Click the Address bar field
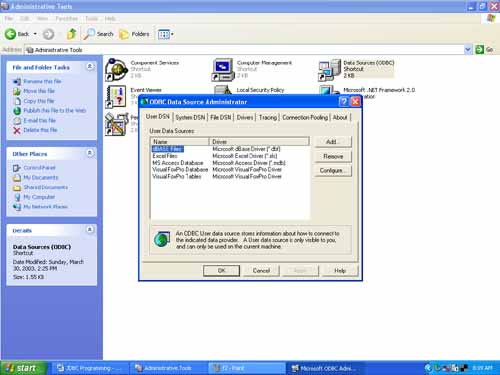 click(x=244, y=50)
